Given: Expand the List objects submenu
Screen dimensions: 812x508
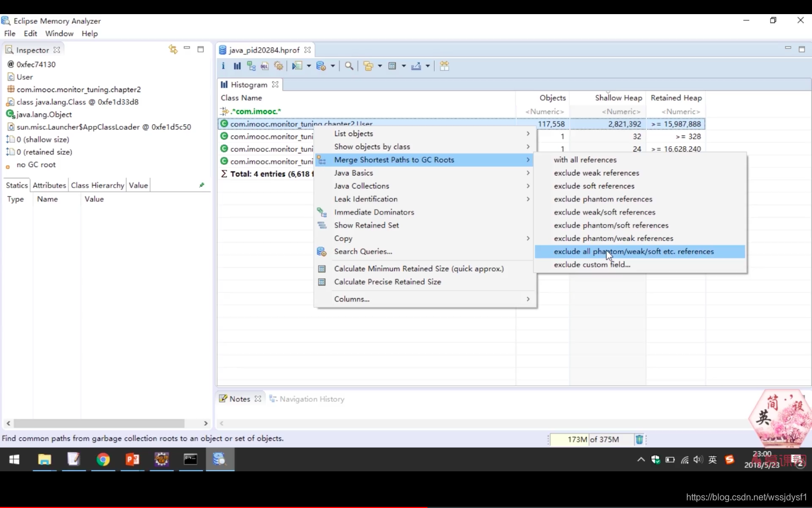Looking at the screenshot, I should [x=425, y=134].
